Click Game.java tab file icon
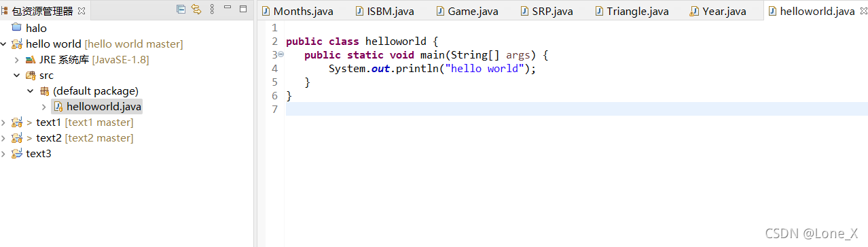 440,11
